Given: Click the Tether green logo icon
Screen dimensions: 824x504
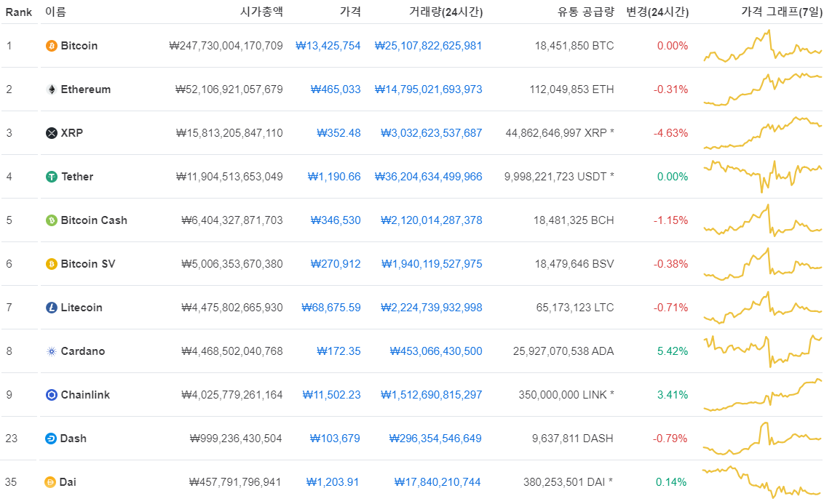Looking at the screenshot, I should pos(52,177).
